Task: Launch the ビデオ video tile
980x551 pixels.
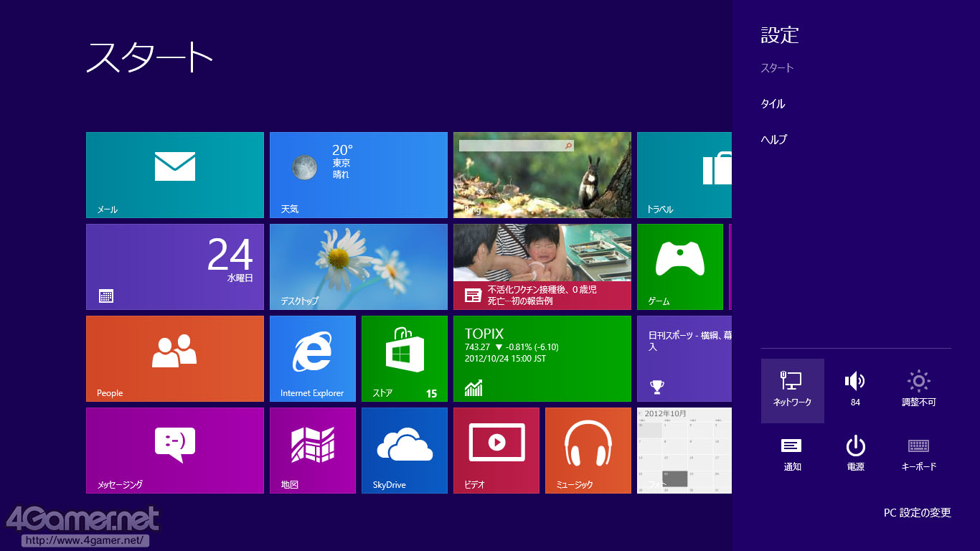Action: click(x=496, y=451)
